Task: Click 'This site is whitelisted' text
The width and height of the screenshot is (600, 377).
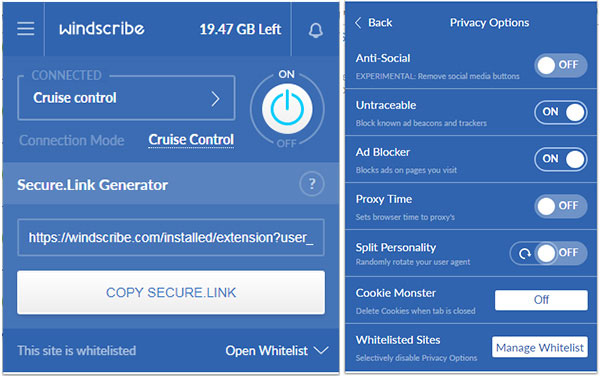Action: (x=77, y=351)
